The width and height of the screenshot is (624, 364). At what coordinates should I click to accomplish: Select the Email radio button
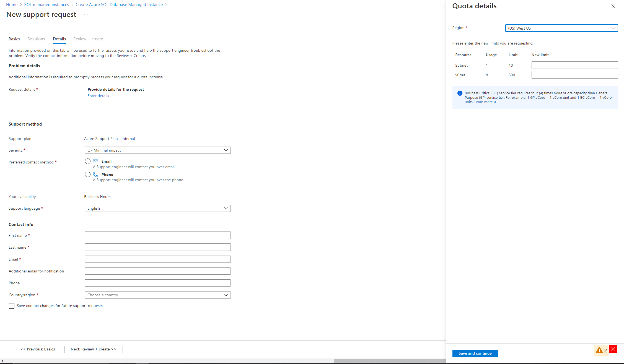tap(87, 161)
